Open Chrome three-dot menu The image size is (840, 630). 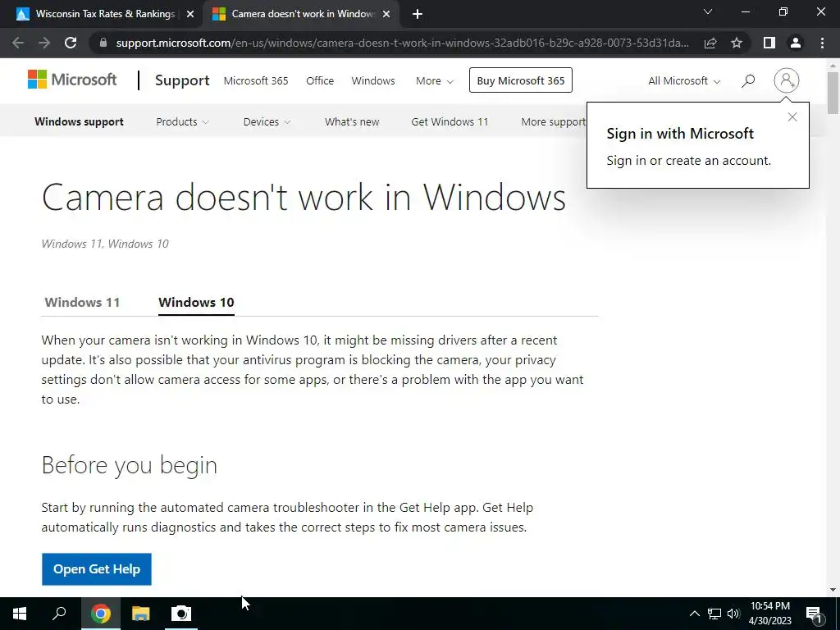(x=822, y=43)
